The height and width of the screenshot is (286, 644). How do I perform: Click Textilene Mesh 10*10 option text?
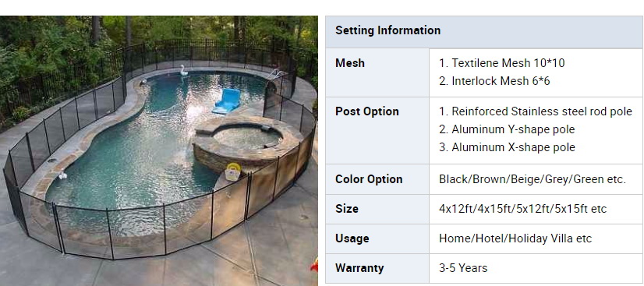(501, 63)
